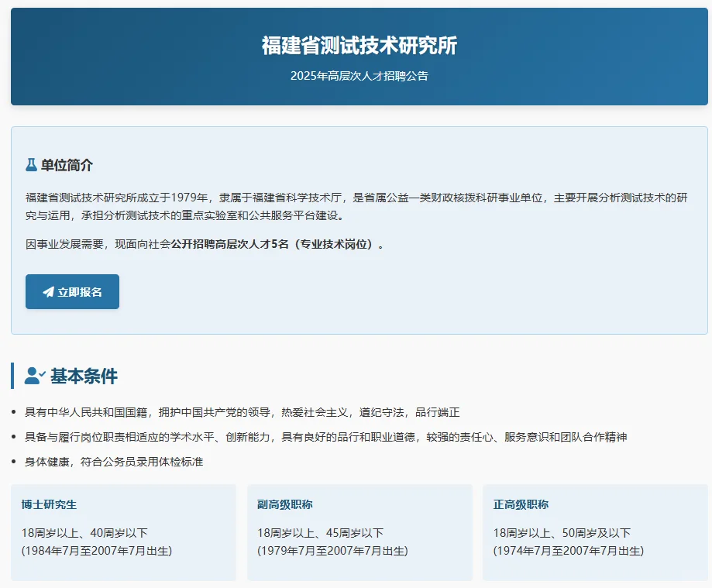Click the 副高级职称 card heading

pos(284,504)
